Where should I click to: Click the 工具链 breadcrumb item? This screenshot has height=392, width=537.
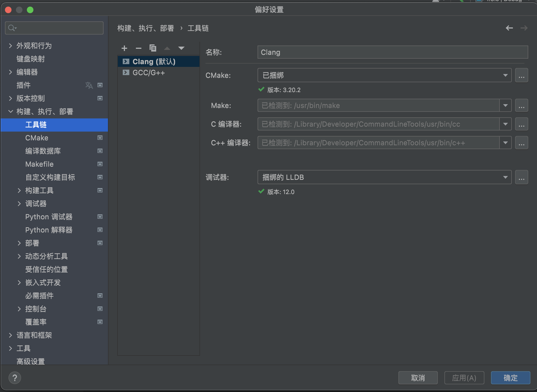pos(198,28)
